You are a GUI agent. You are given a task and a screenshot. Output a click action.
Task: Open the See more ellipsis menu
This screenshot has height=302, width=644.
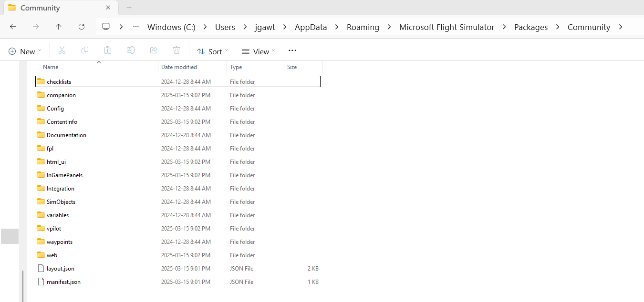[x=292, y=50]
